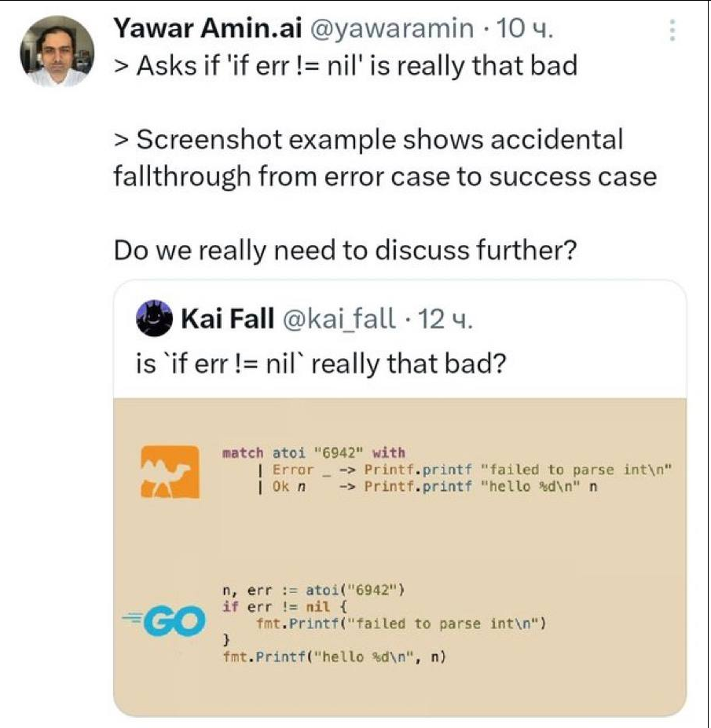Click 'Do we really need to discuss further?' text

[346, 251]
